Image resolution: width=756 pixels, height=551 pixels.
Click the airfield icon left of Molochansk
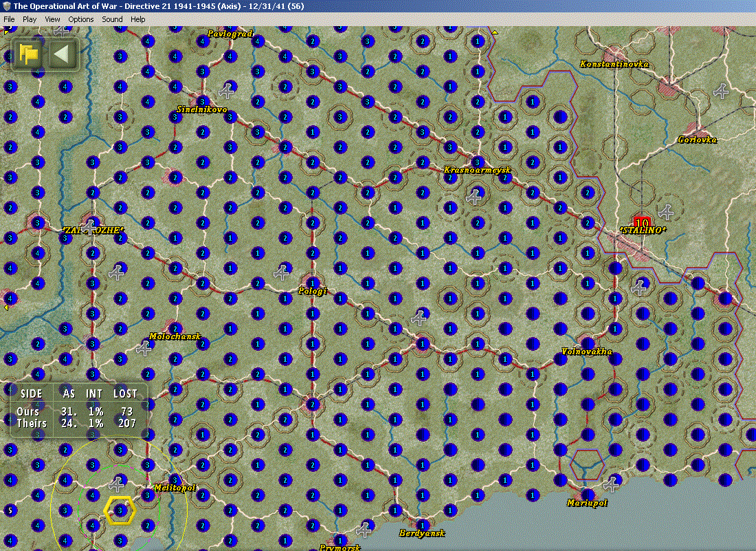tap(144, 348)
